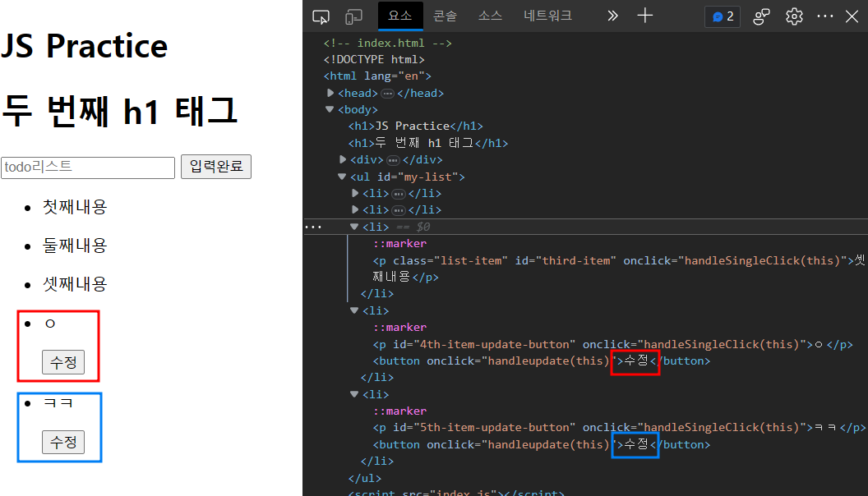Click the ㅇ list item text
The width and height of the screenshot is (868, 496).
pyautogui.click(x=50, y=324)
